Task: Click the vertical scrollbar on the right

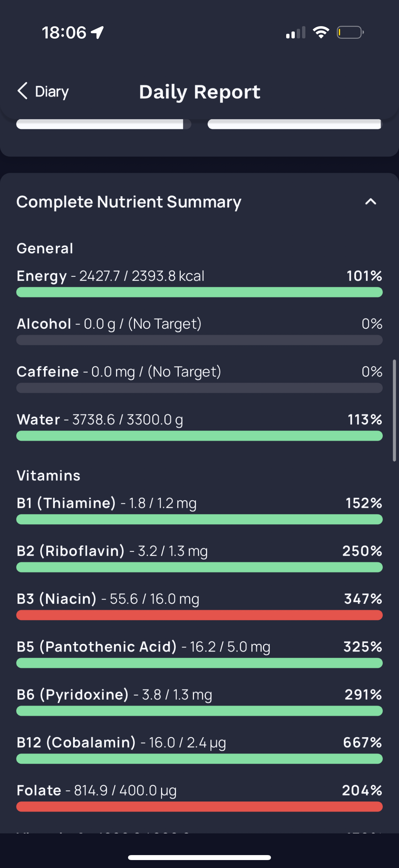Action: pos(394,410)
